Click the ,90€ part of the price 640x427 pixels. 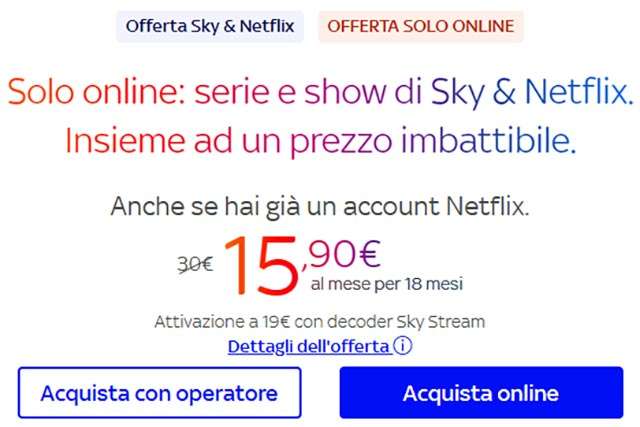pyautogui.click(x=341, y=254)
